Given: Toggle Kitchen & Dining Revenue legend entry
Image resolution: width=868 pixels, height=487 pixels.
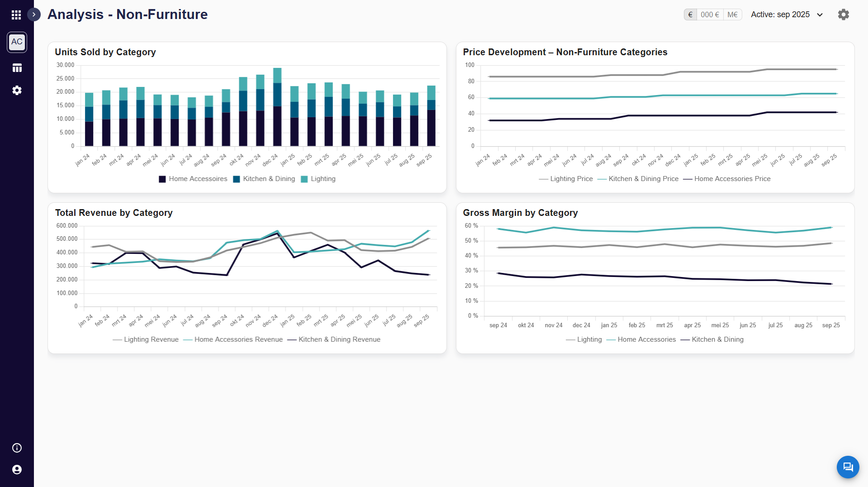Looking at the screenshot, I should click(x=334, y=339).
